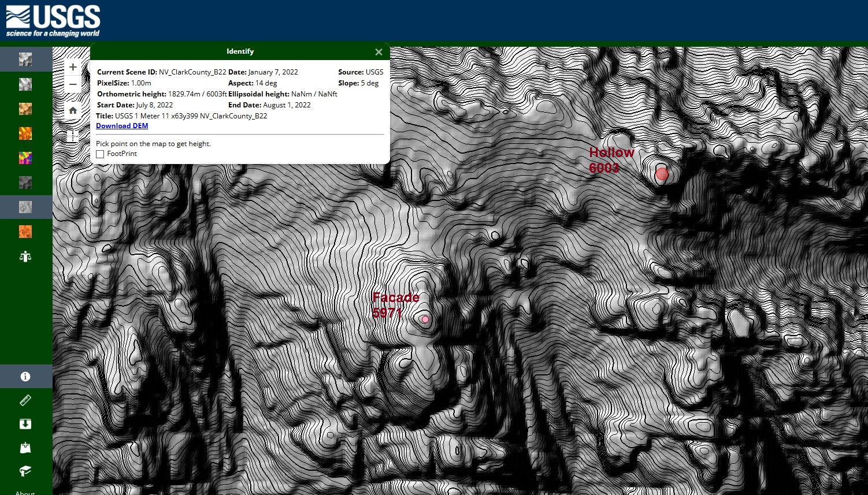The image size is (868, 495).
Task: Select the orange-yellow slope map thumbnail
Action: 25,133
